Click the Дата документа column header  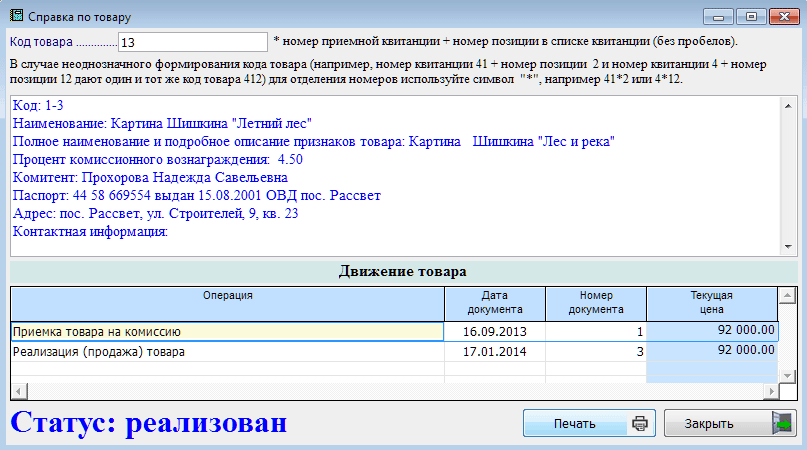[x=495, y=304]
